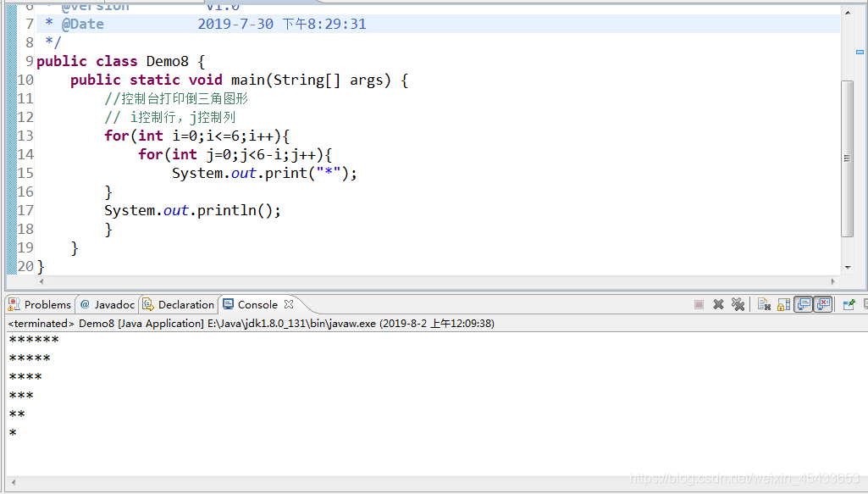The height and width of the screenshot is (494, 868).
Task: Toggle Show Console When Standard Error Changes
Action: pos(823,304)
